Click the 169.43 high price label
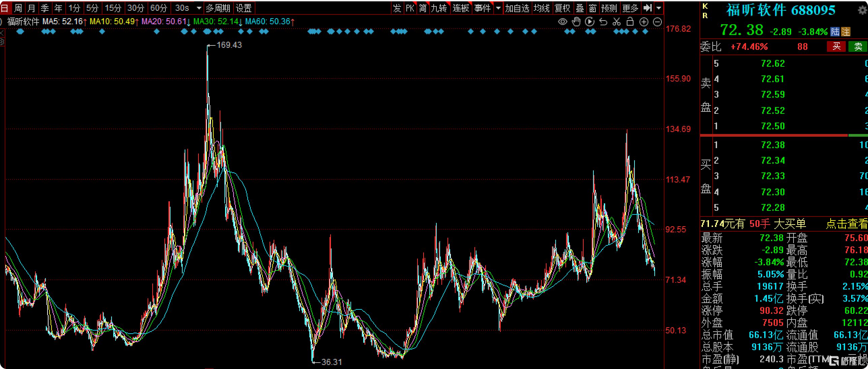 229,45
